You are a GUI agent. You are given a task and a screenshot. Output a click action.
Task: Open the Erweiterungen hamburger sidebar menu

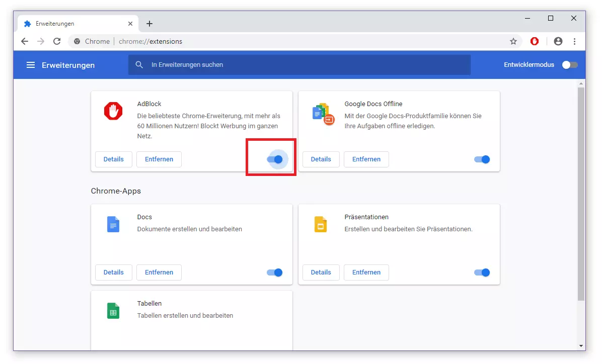coord(31,65)
